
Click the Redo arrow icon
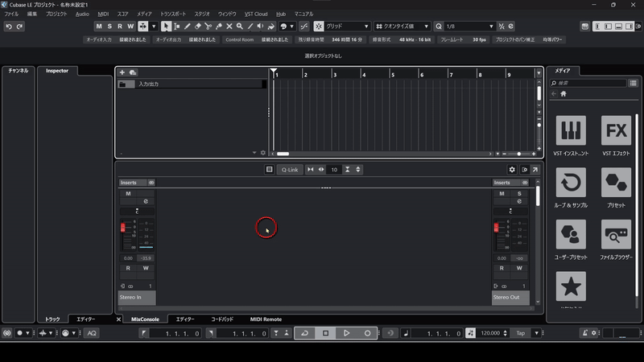(19, 27)
